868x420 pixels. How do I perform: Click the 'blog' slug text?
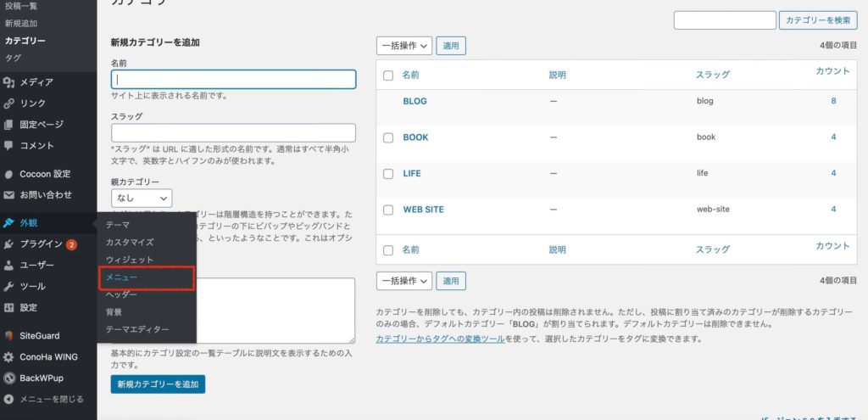click(704, 101)
